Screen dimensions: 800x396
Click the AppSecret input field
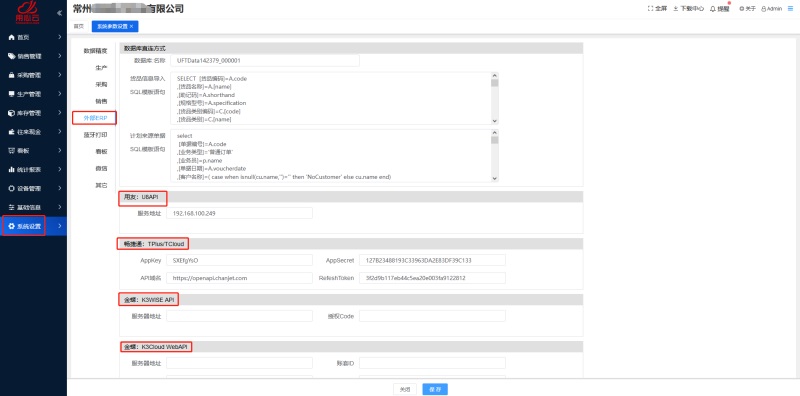432,260
